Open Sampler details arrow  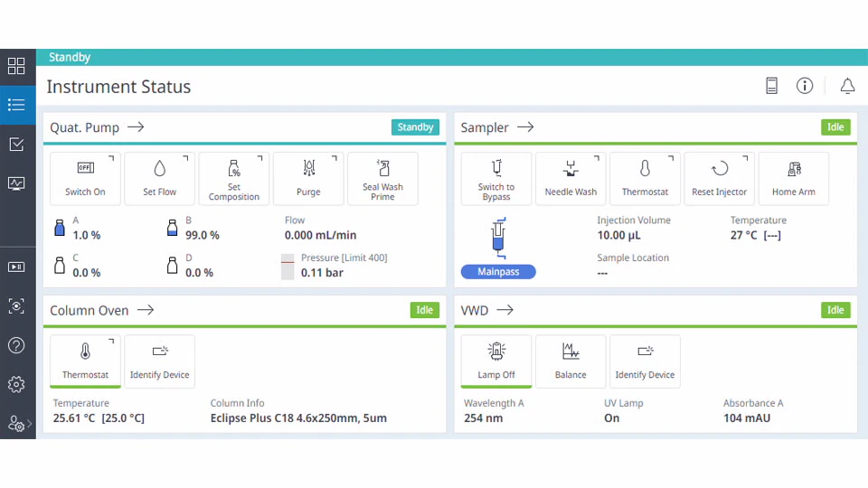(x=525, y=127)
